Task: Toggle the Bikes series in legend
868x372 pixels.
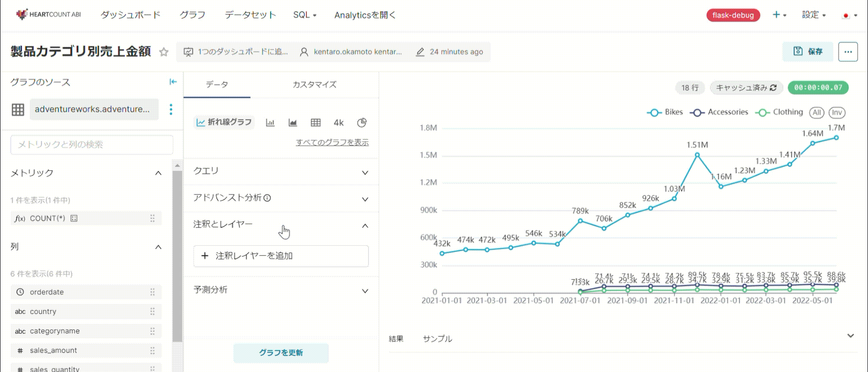Action: (665, 112)
